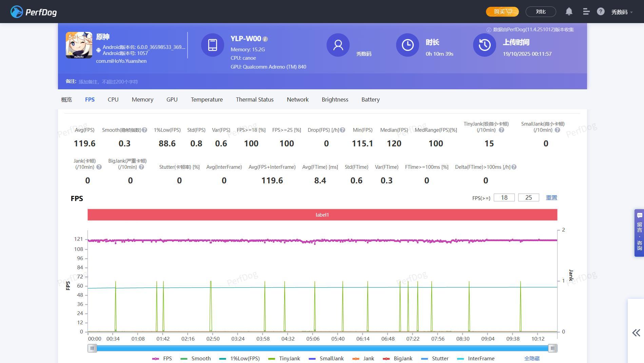This screenshot has width=644, height=363.
Task: Open the notification bell
Action: point(569,12)
